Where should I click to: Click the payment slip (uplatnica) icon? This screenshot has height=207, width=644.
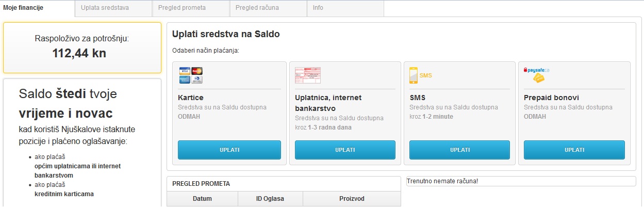pos(307,75)
